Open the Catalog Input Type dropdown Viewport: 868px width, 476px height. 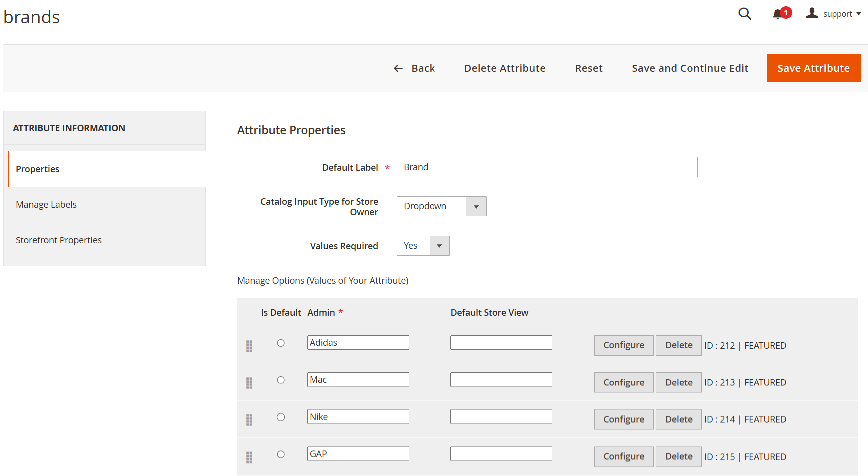click(441, 206)
